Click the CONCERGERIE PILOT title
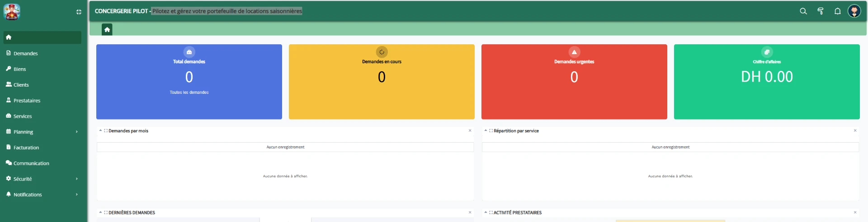 [x=121, y=11]
